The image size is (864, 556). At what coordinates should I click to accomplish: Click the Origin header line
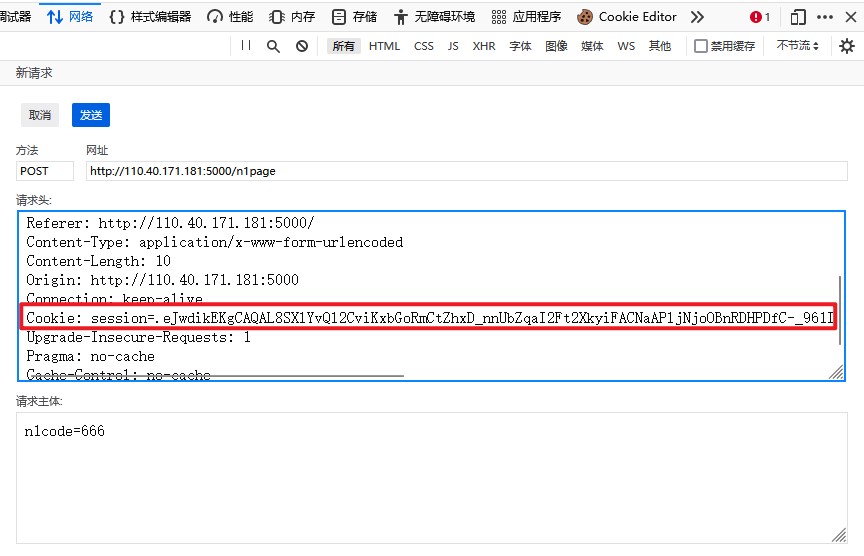162,280
